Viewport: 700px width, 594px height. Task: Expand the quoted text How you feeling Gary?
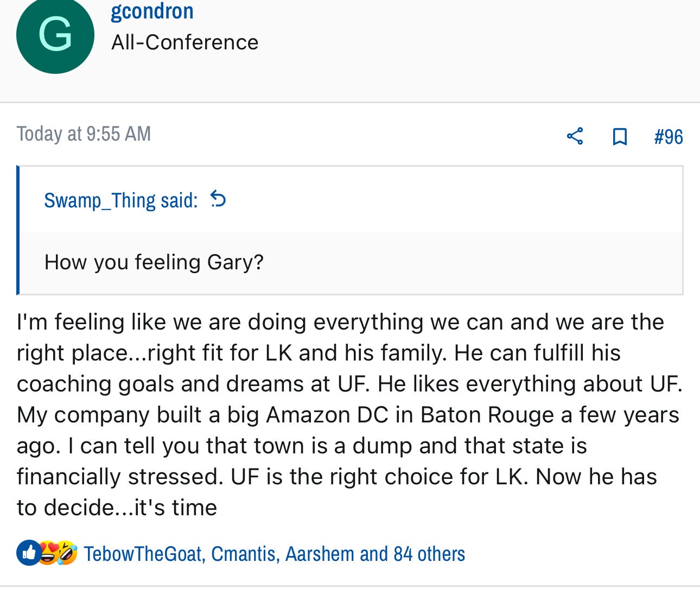(154, 262)
